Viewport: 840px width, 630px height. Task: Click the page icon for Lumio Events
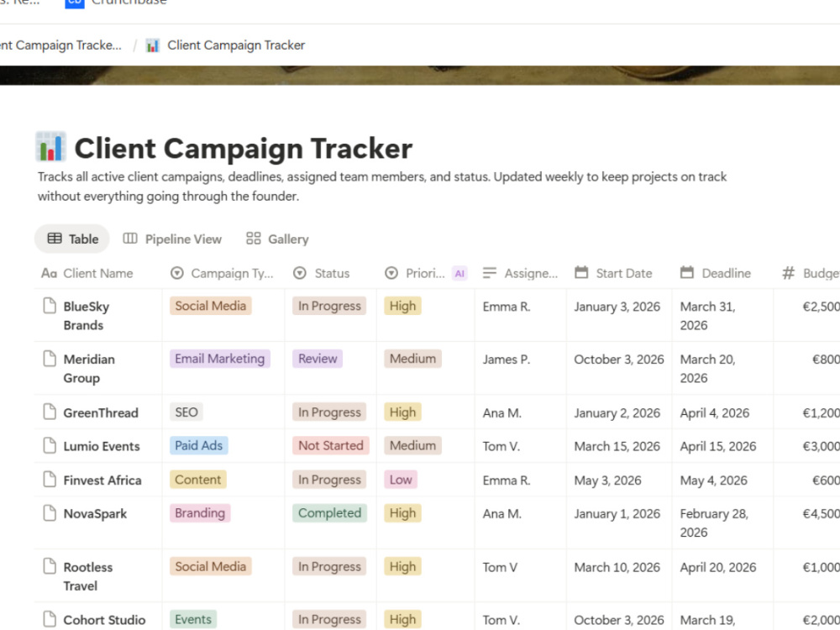pyautogui.click(x=50, y=445)
